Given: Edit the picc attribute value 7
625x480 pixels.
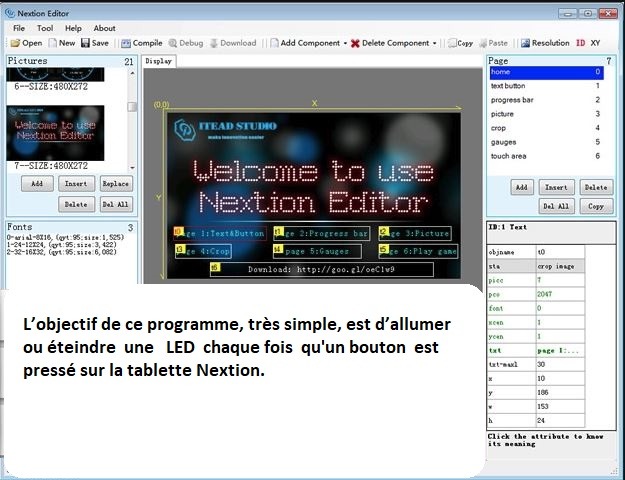Looking at the screenshot, I should [560, 280].
